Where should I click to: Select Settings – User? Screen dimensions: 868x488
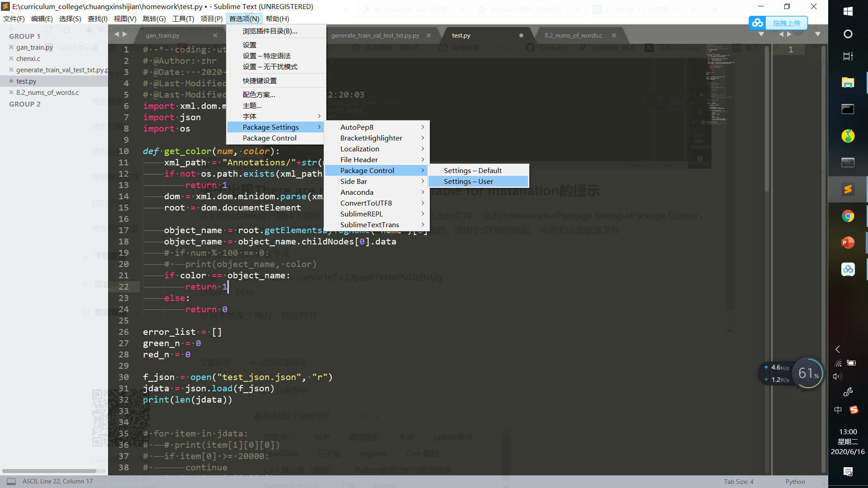click(x=478, y=181)
